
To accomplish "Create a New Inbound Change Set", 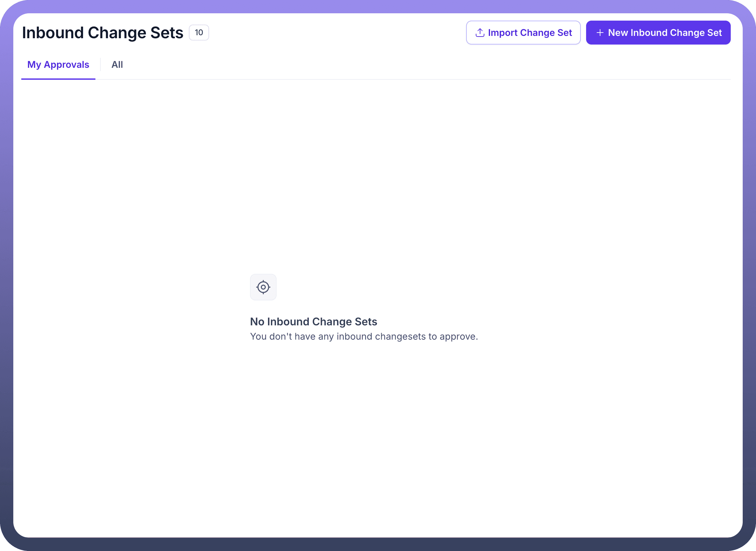I will 658,33.
